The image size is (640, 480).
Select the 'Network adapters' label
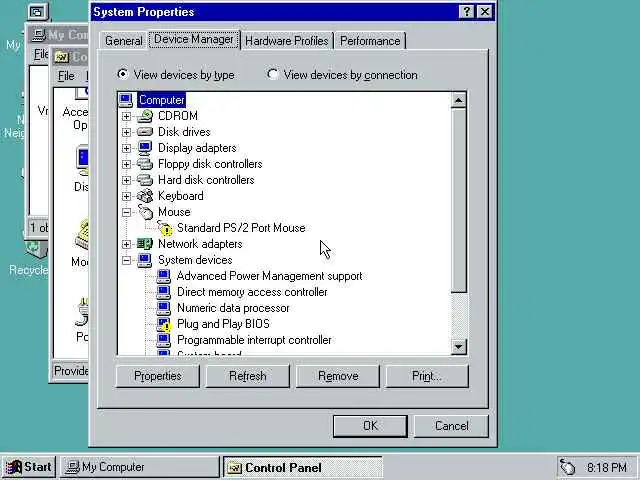coord(200,244)
